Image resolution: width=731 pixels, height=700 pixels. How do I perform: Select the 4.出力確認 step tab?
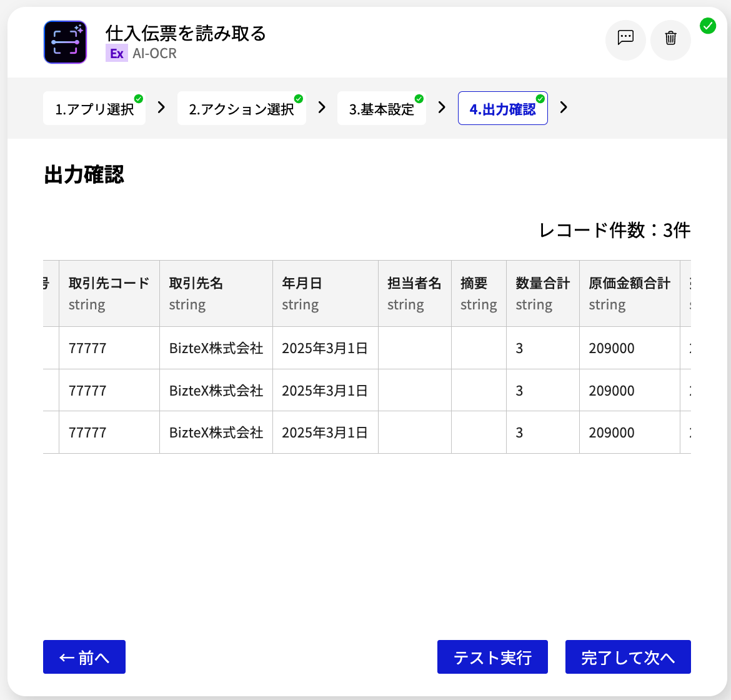502,108
